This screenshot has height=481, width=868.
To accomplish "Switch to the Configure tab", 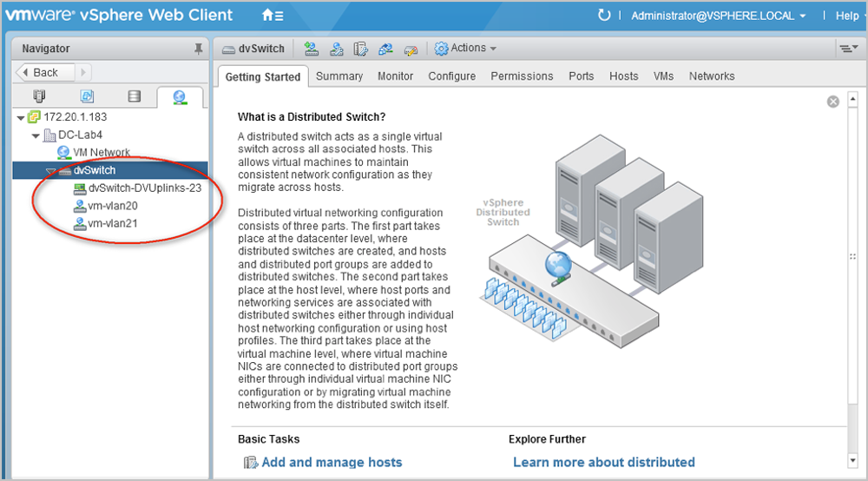I will pyautogui.click(x=451, y=76).
